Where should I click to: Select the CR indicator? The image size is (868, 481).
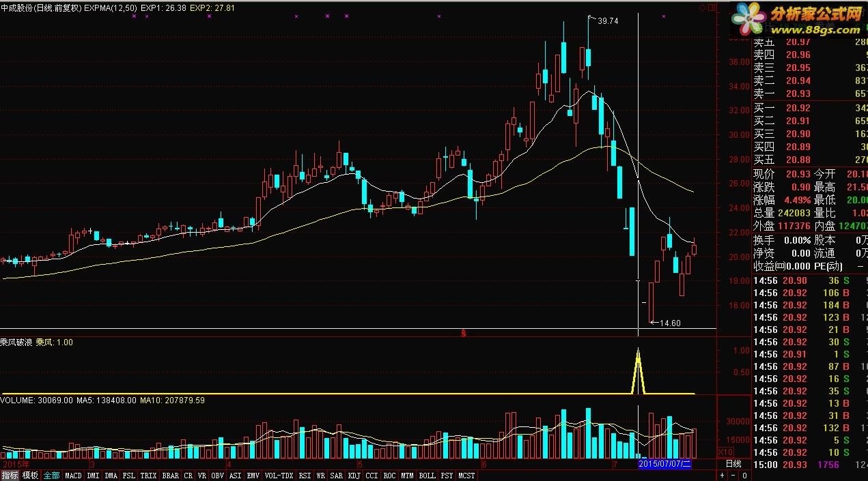coord(188,476)
